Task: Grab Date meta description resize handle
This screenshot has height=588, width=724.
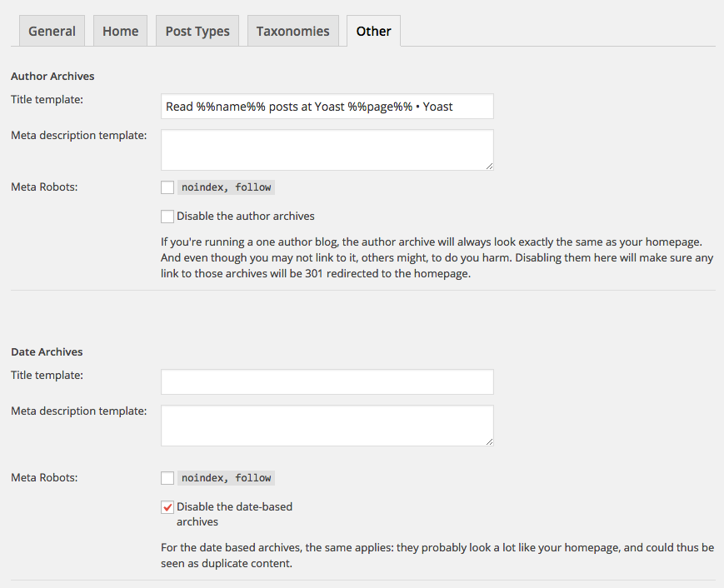Action: click(489, 441)
